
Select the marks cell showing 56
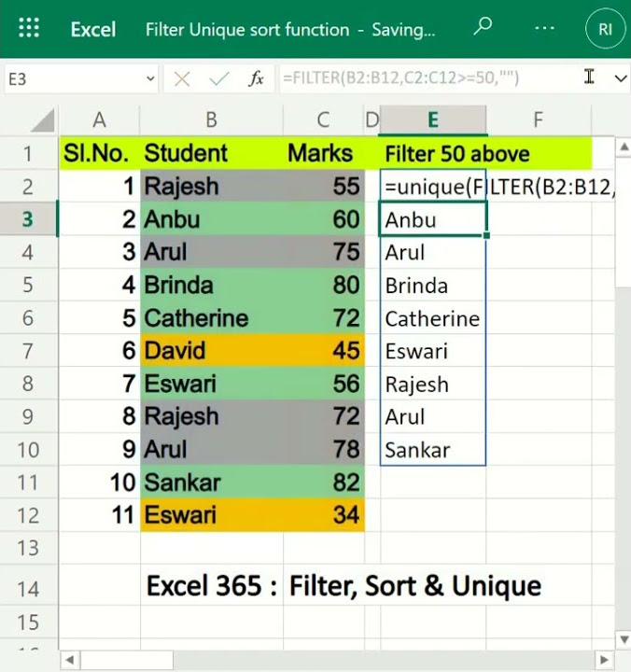323,384
